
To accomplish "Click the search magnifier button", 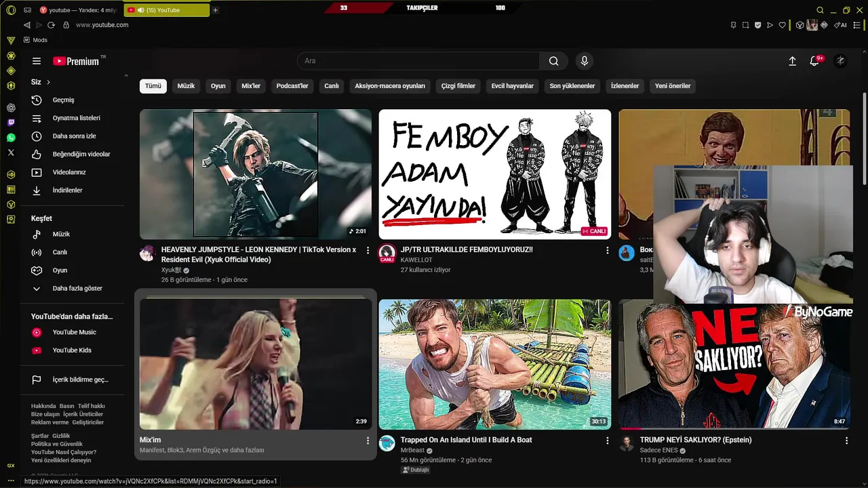I will point(554,61).
